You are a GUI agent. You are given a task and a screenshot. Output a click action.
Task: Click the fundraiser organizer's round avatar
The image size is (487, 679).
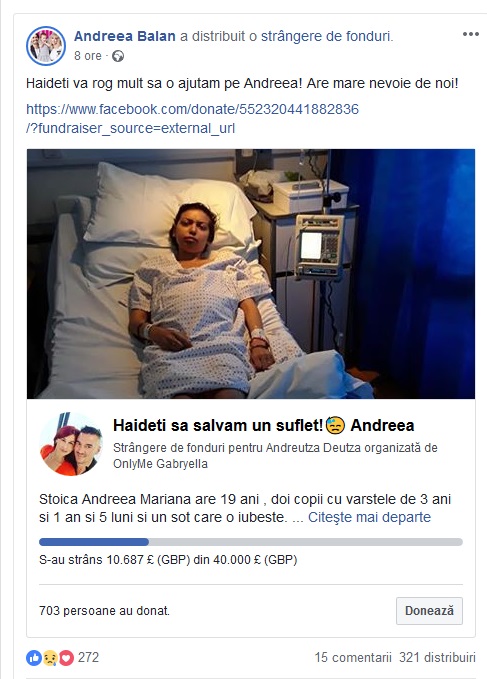(x=71, y=444)
